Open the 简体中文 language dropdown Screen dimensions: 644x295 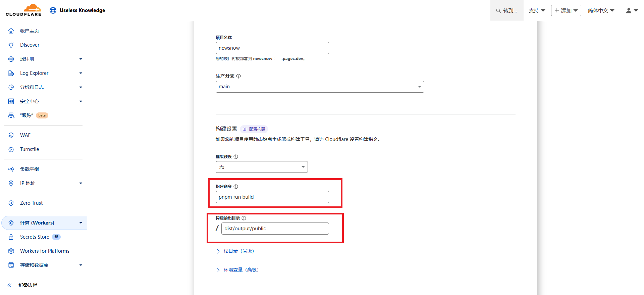click(601, 10)
